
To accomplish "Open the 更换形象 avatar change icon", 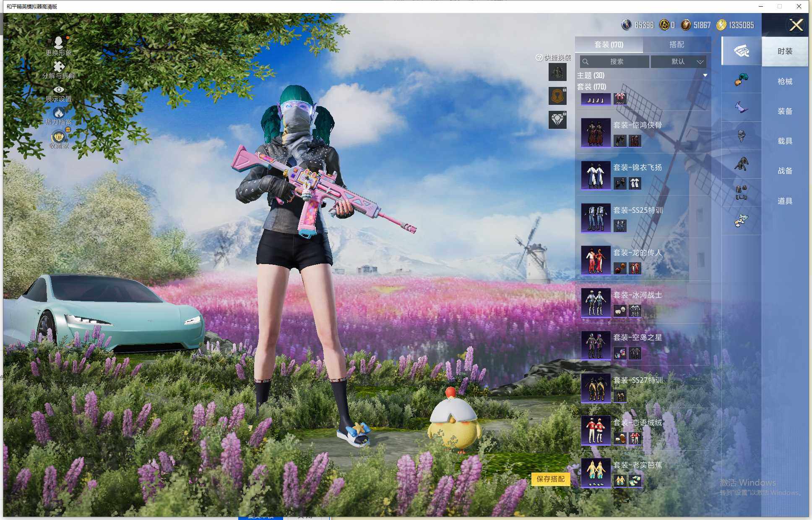I will pyautogui.click(x=58, y=42).
